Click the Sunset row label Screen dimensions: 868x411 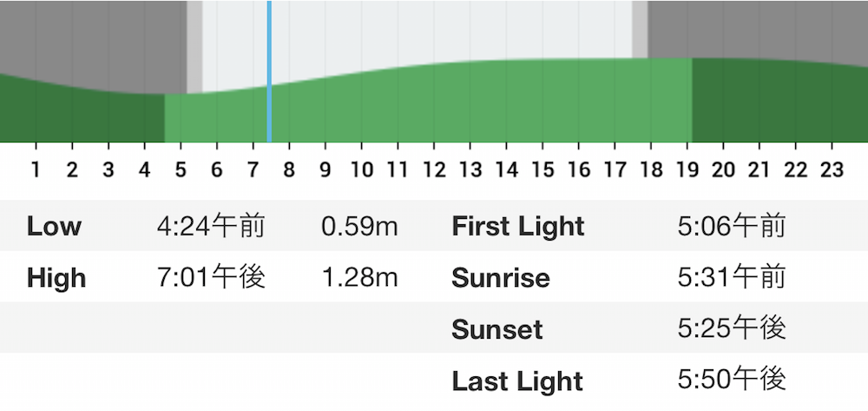497,329
